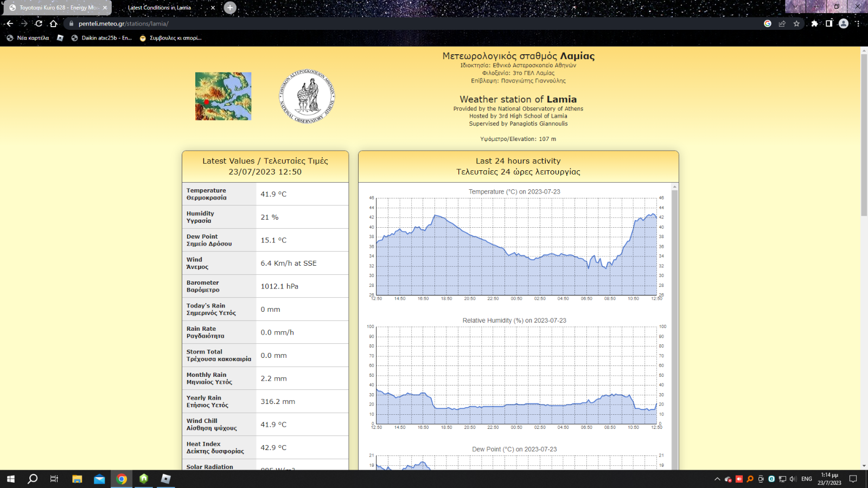This screenshot has width=868, height=488.
Task: Switch the ENG input language
Action: pos(807,479)
